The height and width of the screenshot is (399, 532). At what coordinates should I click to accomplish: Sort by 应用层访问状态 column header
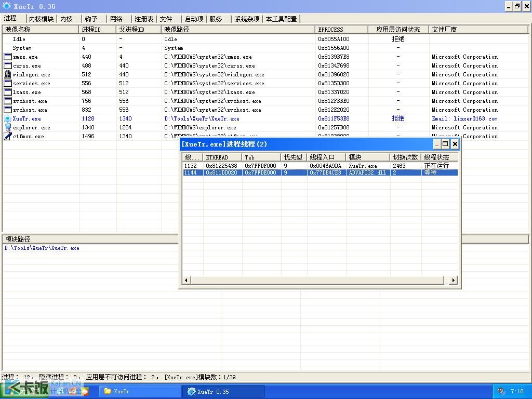coord(398,30)
